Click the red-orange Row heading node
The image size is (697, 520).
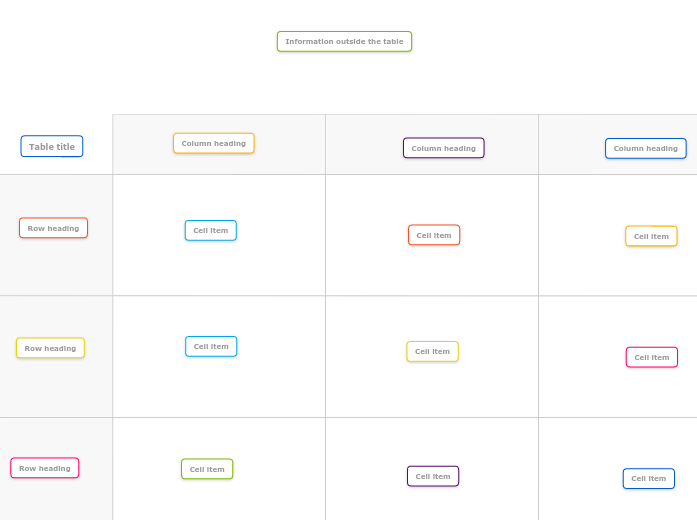pyautogui.click(x=53, y=229)
